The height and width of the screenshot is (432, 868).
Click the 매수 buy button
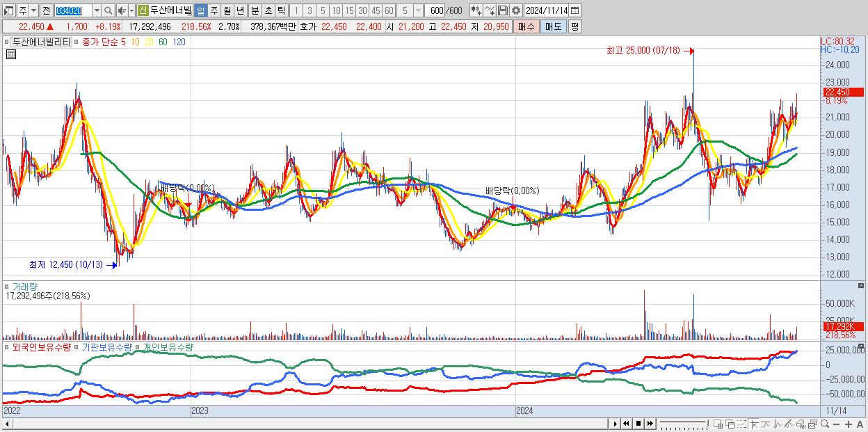pyautogui.click(x=527, y=26)
